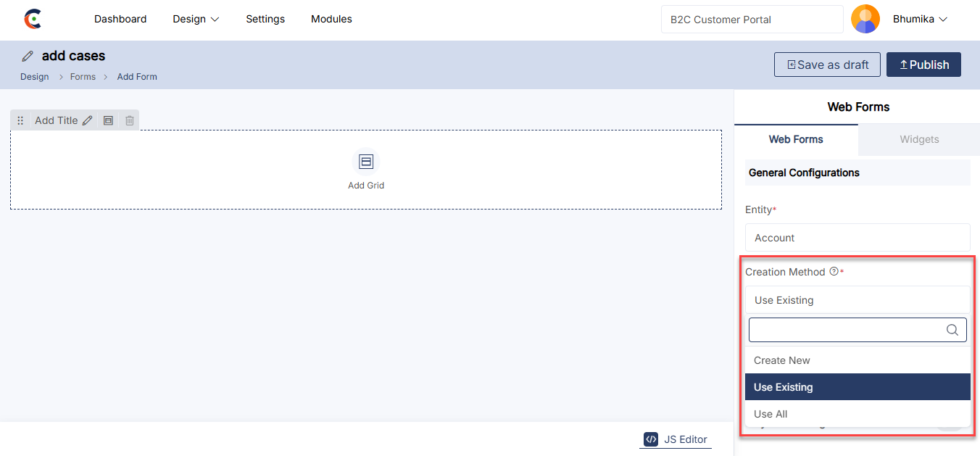Click the Publish button
The image size is (980, 456).
tap(923, 65)
